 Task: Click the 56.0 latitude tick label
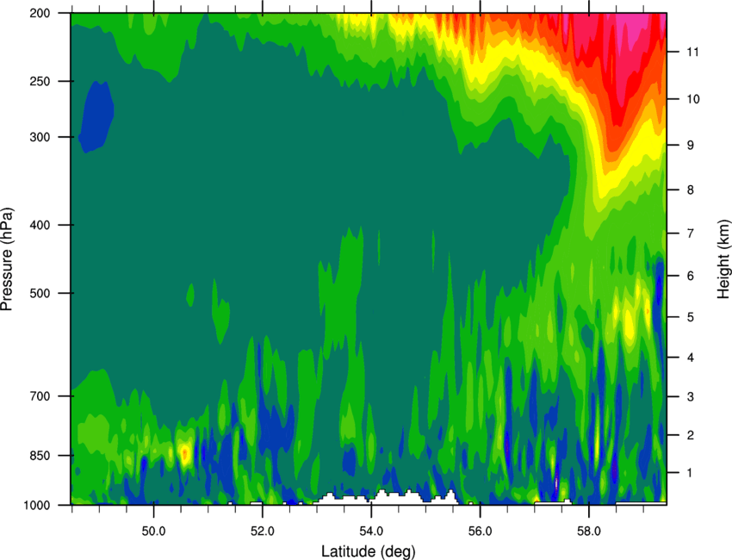click(x=480, y=531)
